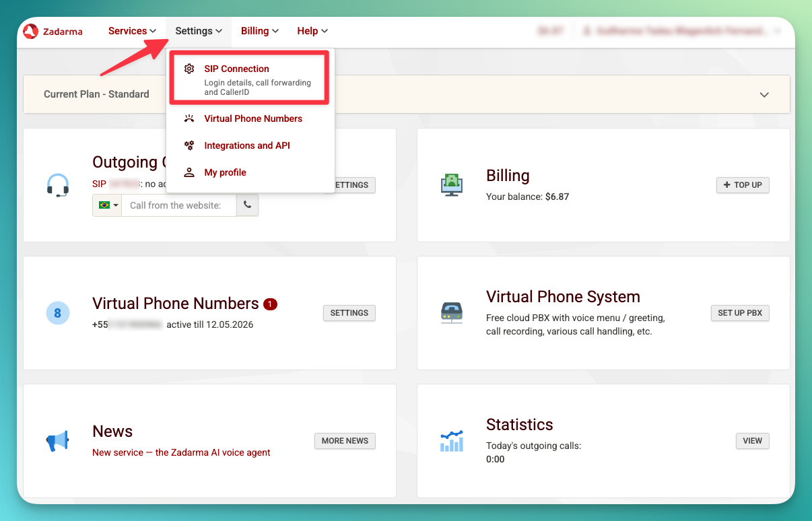Open the Brazil flag country dropdown
Viewport: 812px width, 521px height.
click(107, 205)
